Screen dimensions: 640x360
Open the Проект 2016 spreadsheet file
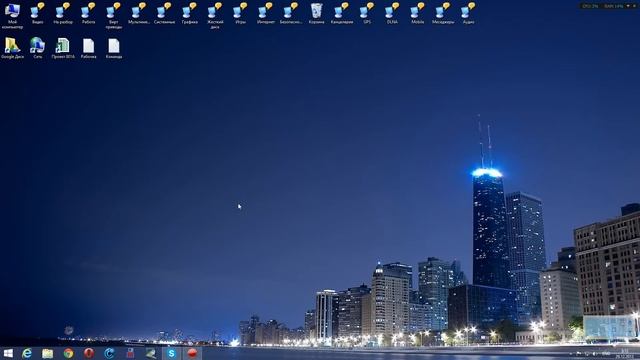[63, 48]
